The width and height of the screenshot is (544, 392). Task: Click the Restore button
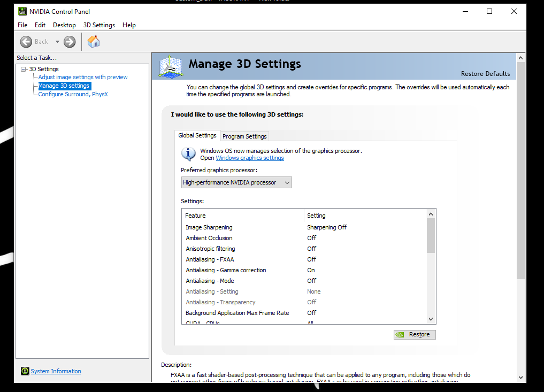click(415, 334)
